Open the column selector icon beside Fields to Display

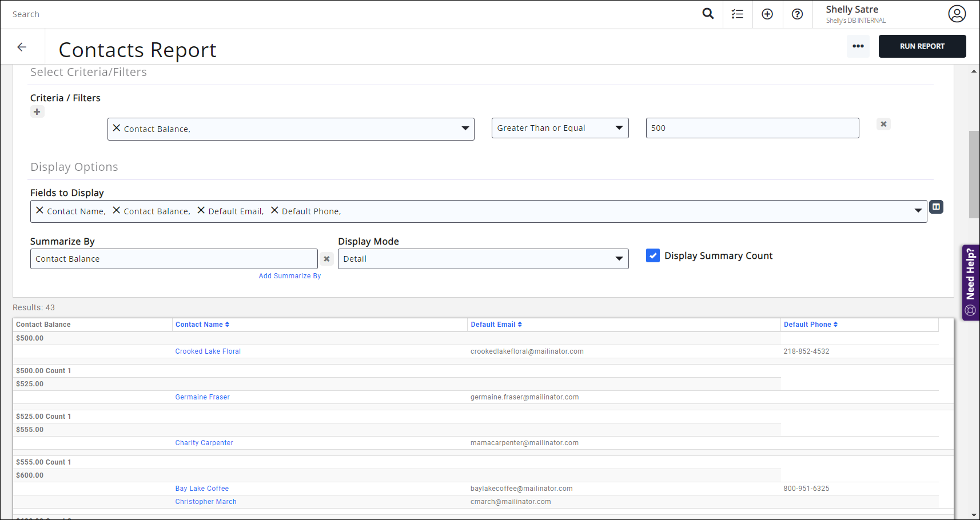[936, 206]
